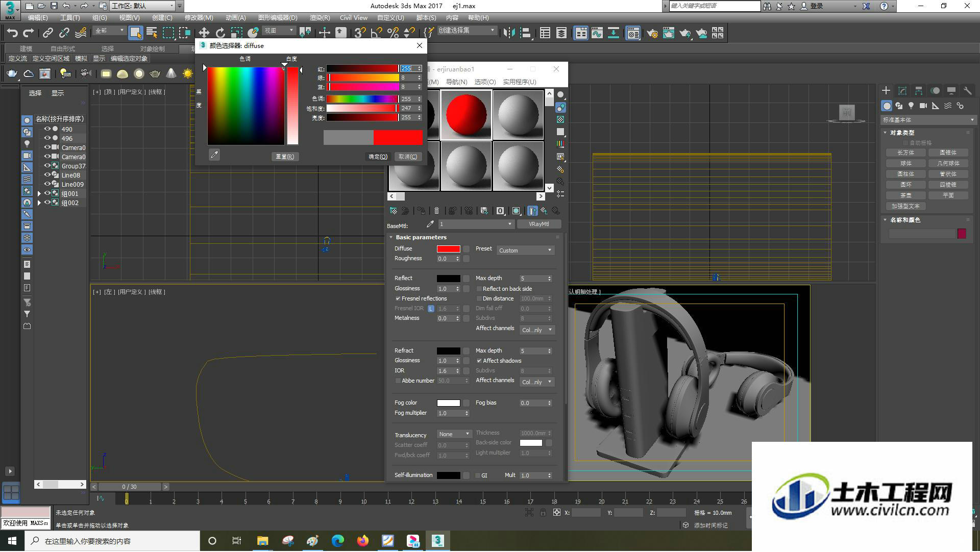Click the object color swatch under 名称和颜色
The image size is (980, 552).
(x=962, y=234)
